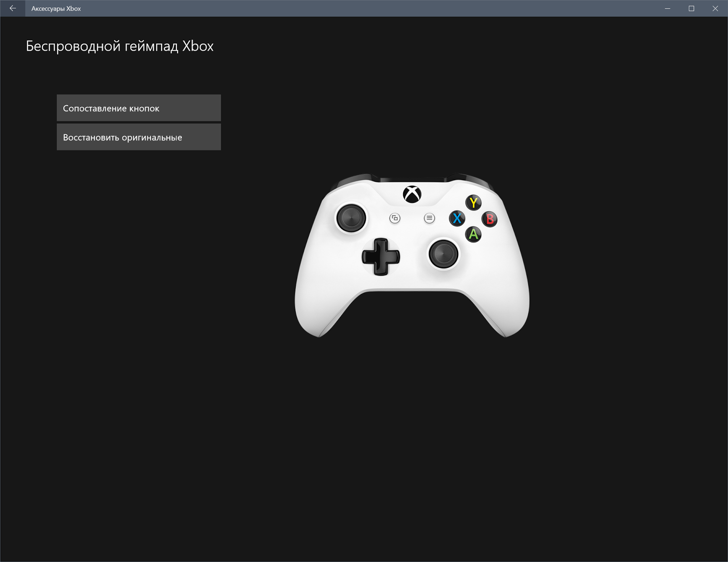The image size is (728, 562).
Task: Select the blue X button on the gamepad
Action: click(457, 219)
